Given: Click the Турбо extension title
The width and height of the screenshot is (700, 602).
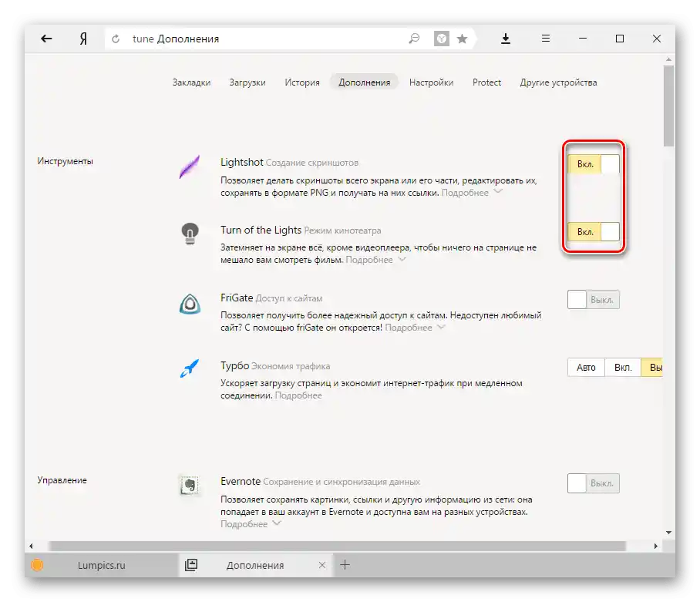Looking at the screenshot, I should click(235, 365).
